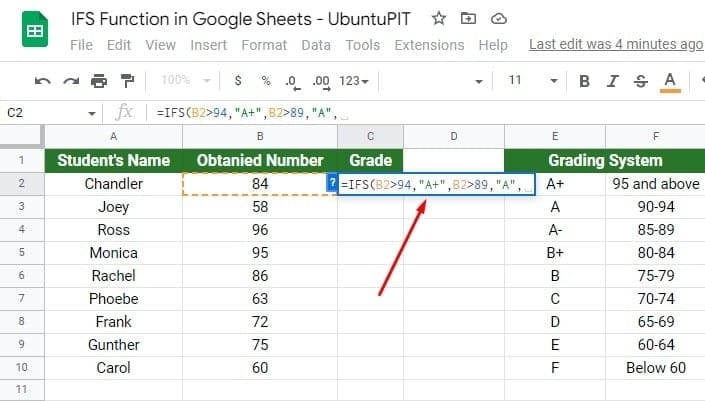705x401 pixels.
Task: Toggle italic formatting
Action: pyautogui.click(x=612, y=81)
